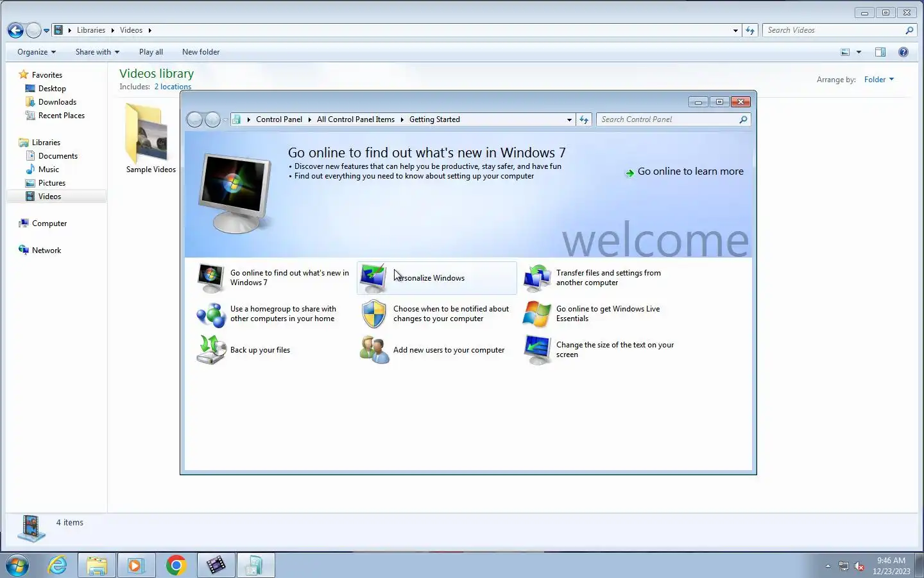Click the shield notification settings icon
Viewport: 924px width, 578px height.
(x=373, y=314)
